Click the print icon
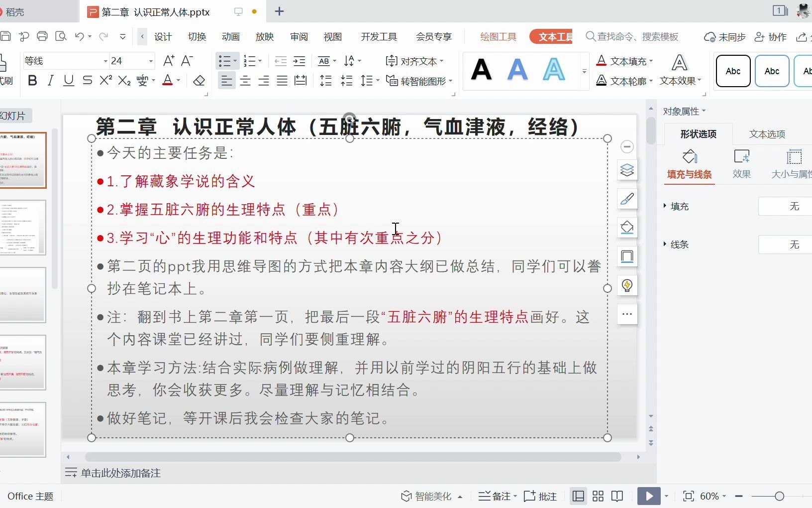This screenshot has width=812, height=508. 42,36
